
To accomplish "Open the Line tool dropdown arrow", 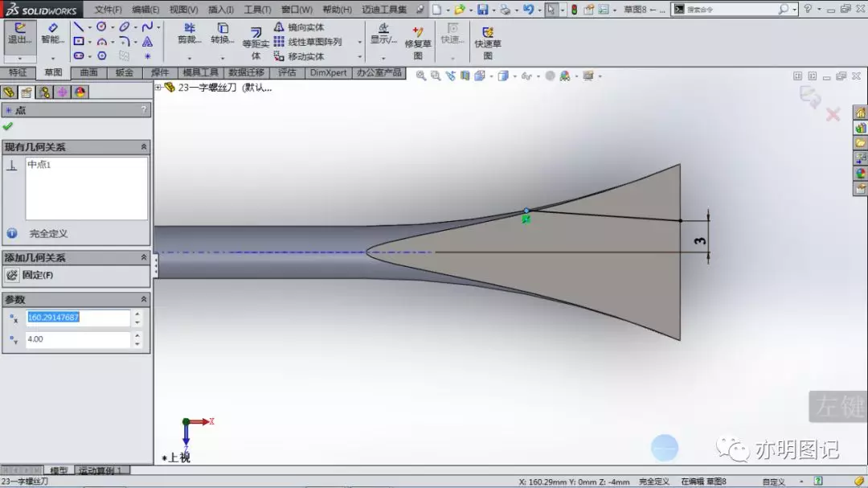I will point(89,27).
